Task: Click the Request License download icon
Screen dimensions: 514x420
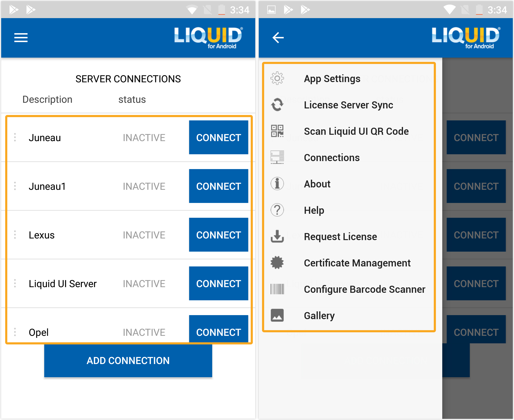Action: (x=277, y=236)
